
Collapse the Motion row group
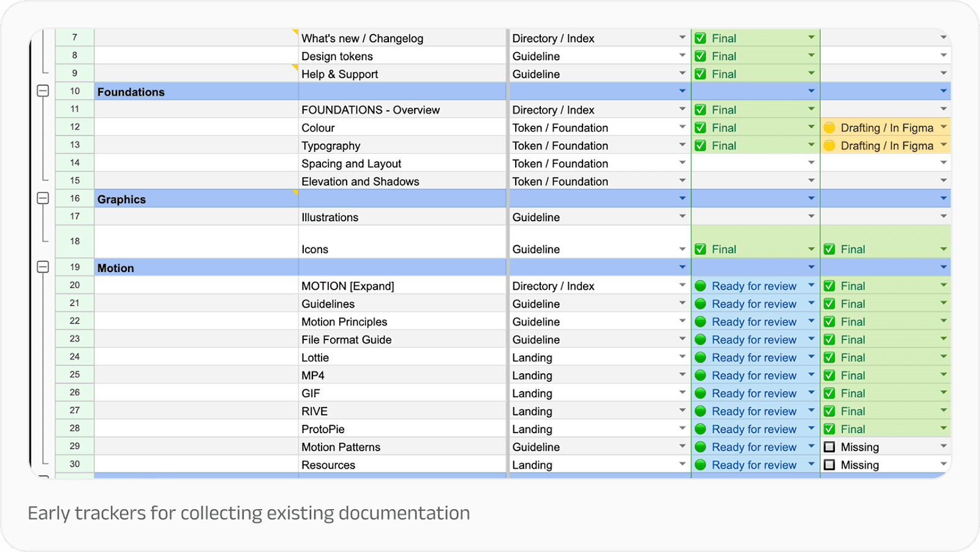point(43,267)
